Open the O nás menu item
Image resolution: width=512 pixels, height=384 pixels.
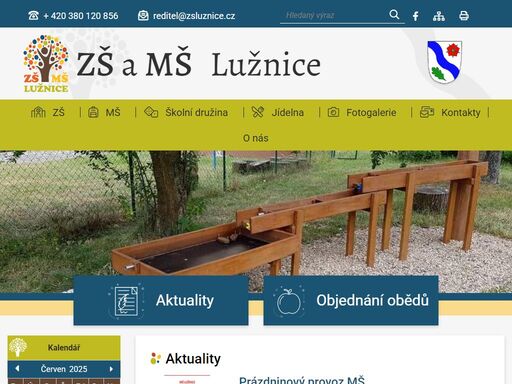click(x=256, y=138)
